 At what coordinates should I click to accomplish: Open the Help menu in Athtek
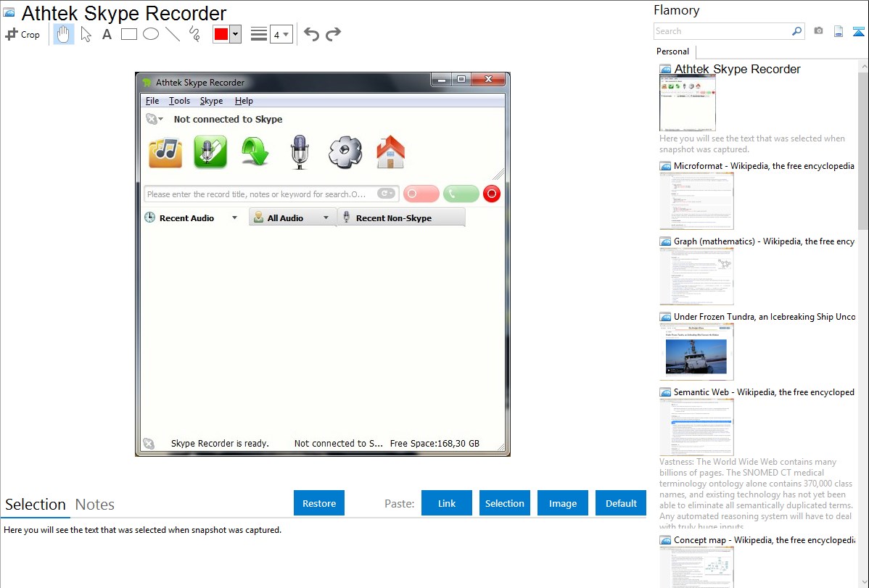pos(244,101)
